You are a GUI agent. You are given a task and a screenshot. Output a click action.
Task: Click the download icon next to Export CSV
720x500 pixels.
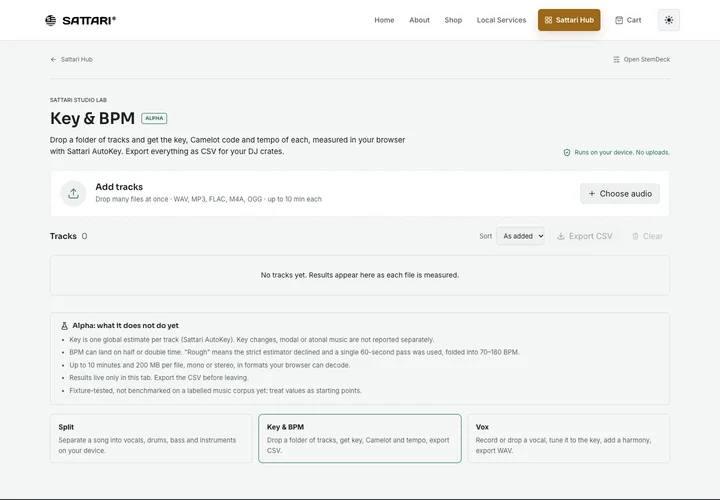click(x=561, y=236)
